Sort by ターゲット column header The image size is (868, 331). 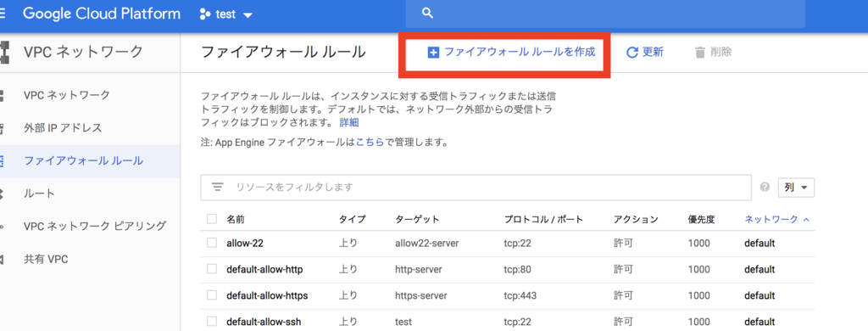click(x=417, y=220)
